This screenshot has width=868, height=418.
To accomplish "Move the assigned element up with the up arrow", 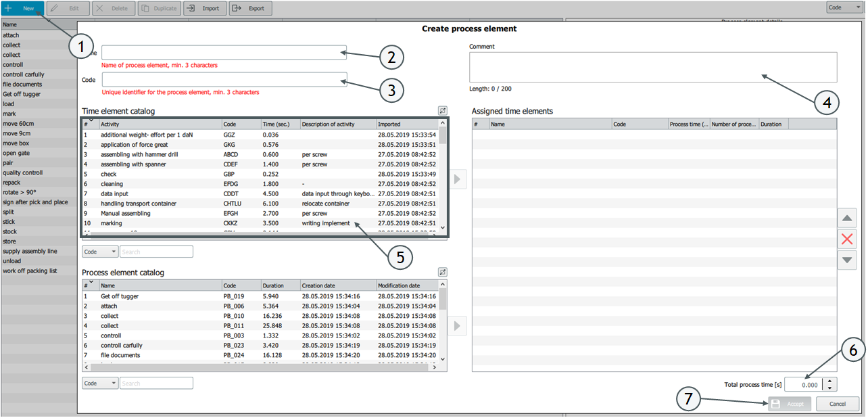I will (x=846, y=218).
